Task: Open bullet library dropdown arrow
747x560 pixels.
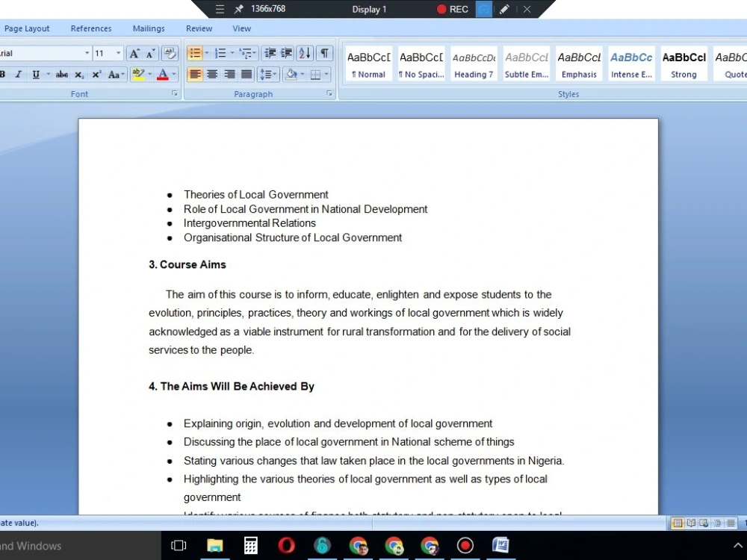Action: (207, 53)
